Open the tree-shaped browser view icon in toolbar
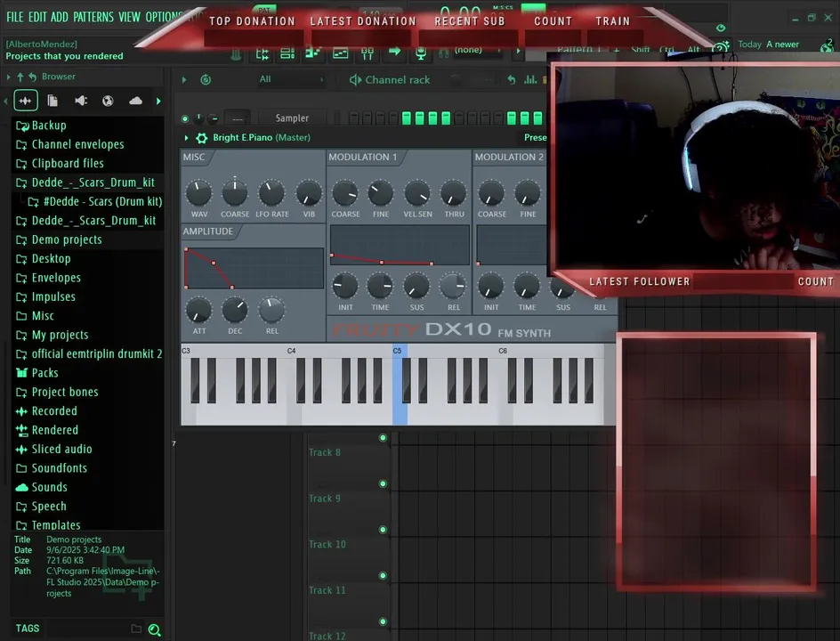 coord(262,53)
